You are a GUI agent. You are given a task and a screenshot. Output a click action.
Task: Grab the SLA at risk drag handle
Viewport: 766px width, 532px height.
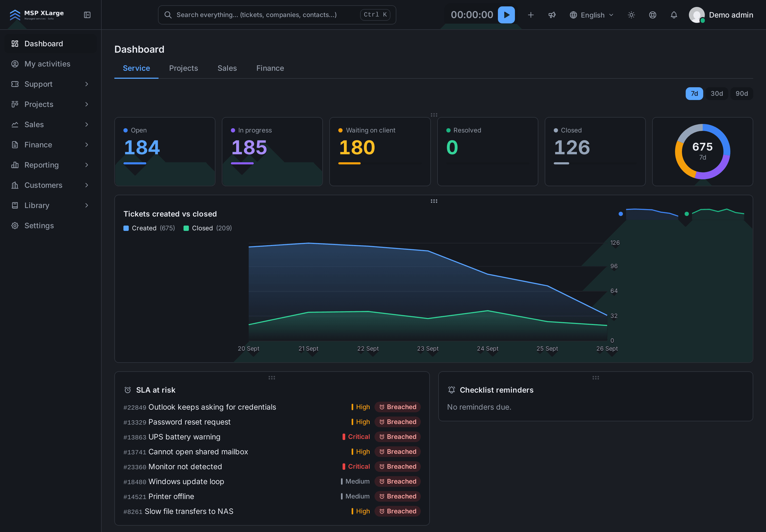[272, 378]
